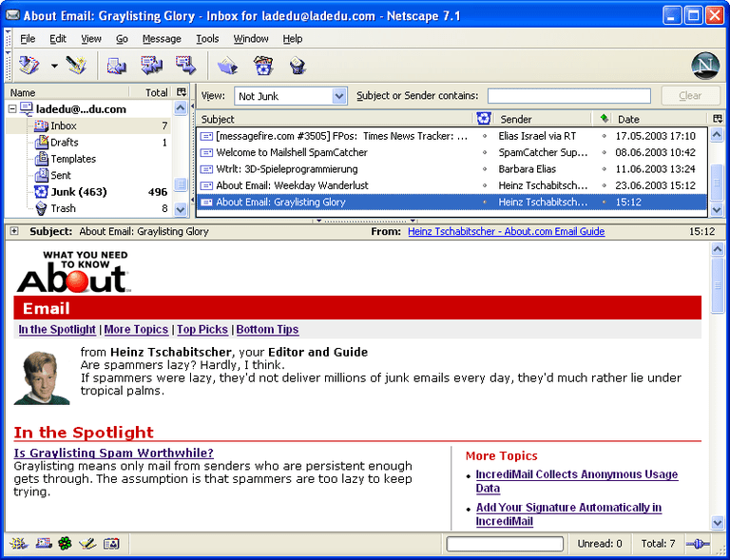Click the author portrait photo
730x560 pixels.
click(42, 378)
